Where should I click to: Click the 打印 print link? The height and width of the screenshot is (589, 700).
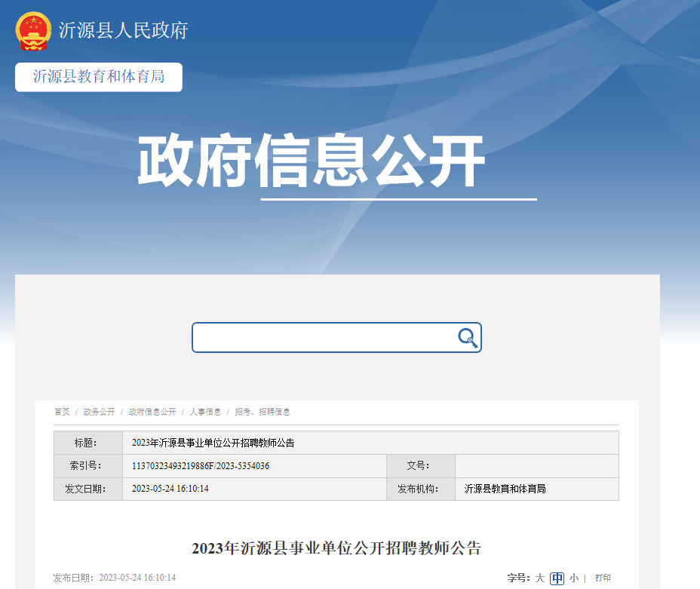point(603,578)
